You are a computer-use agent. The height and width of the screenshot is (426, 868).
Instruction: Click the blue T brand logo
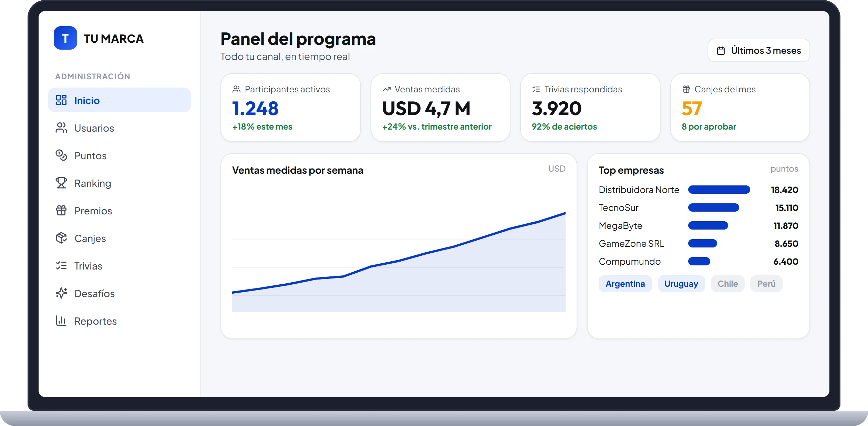(65, 38)
